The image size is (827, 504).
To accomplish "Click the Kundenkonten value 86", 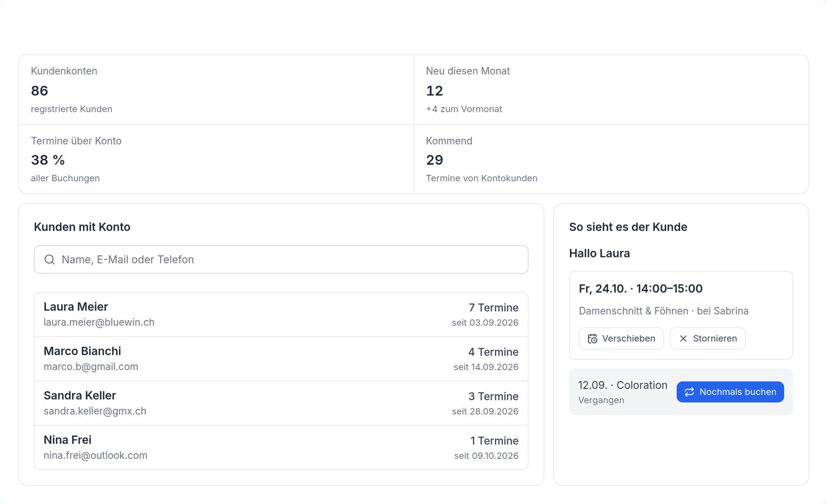I will tap(39, 90).
